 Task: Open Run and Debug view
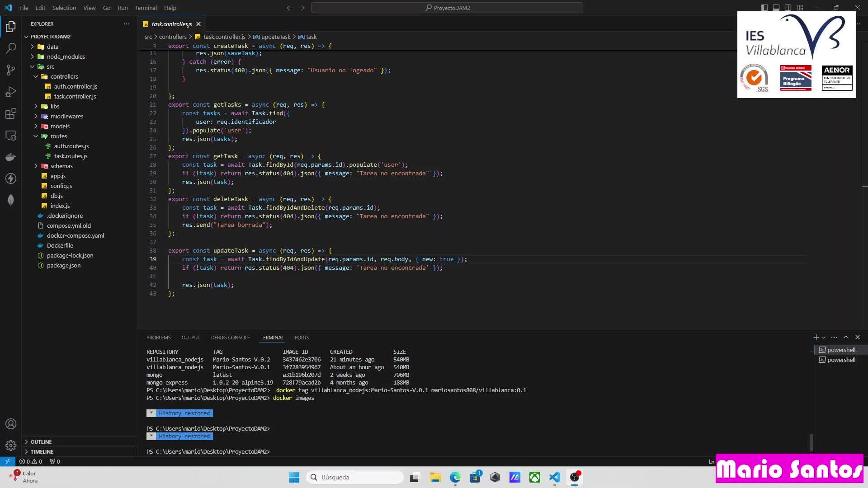[x=11, y=92]
